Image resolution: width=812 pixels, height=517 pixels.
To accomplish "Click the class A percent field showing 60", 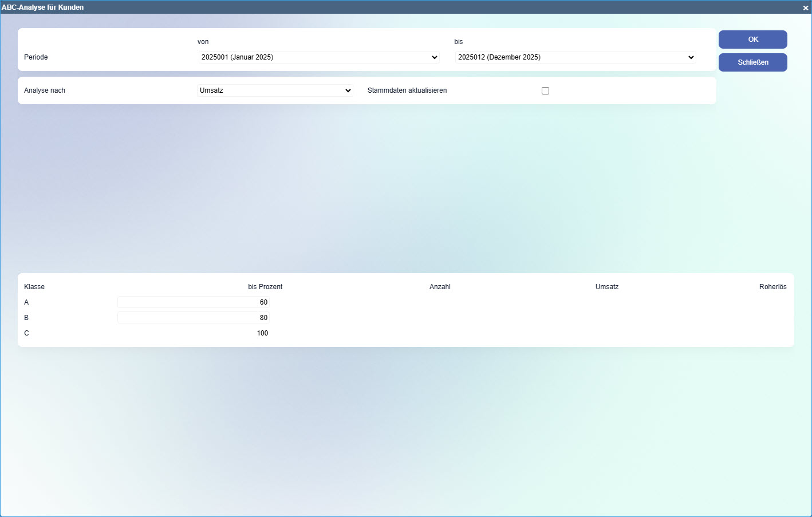I will (x=194, y=302).
